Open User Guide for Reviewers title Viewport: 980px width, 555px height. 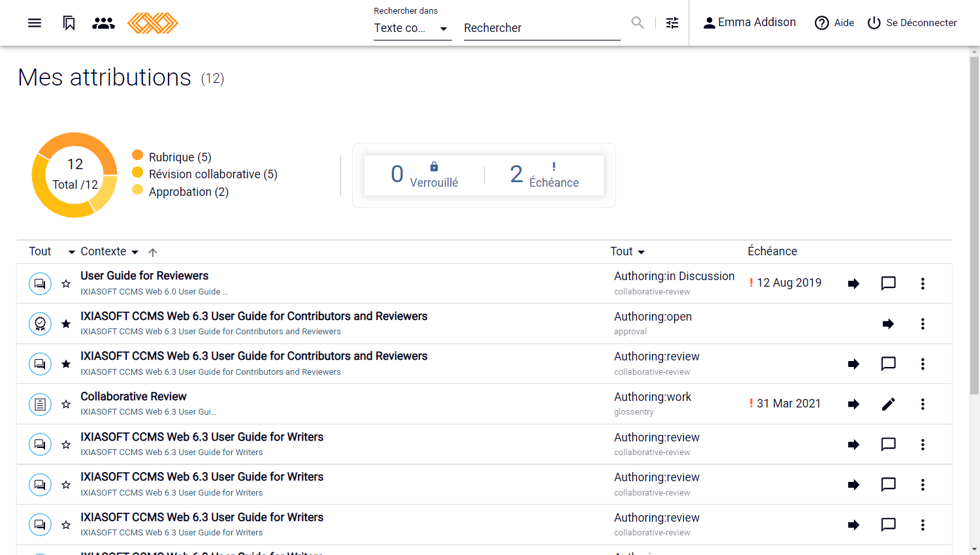(x=144, y=276)
